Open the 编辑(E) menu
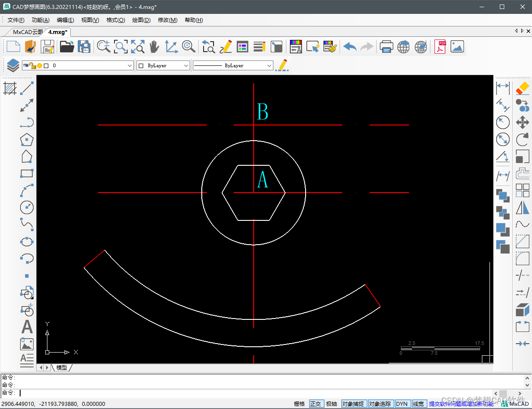532x409 pixels. point(65,20)
